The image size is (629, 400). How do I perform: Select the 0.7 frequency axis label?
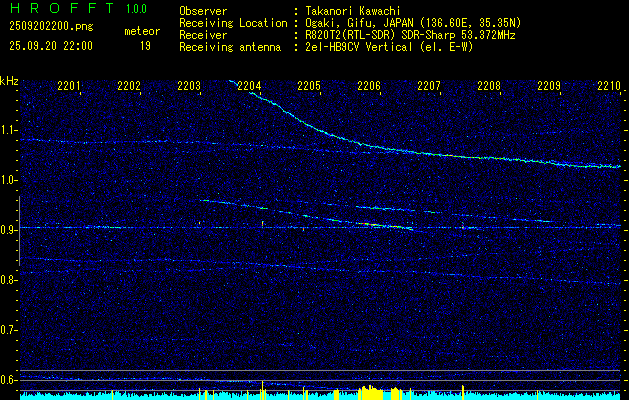point(9,330)
